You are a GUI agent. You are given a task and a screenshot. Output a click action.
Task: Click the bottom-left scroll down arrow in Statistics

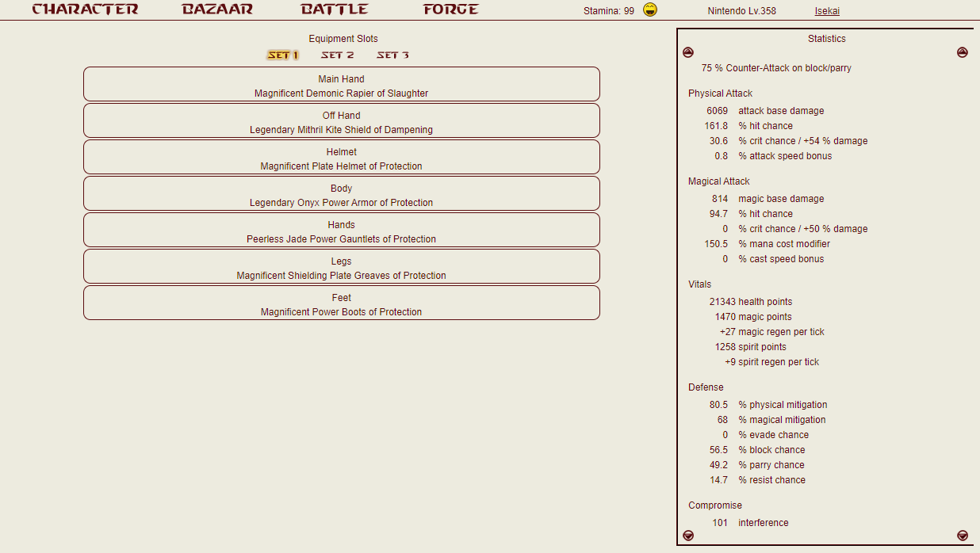point(687,535)
